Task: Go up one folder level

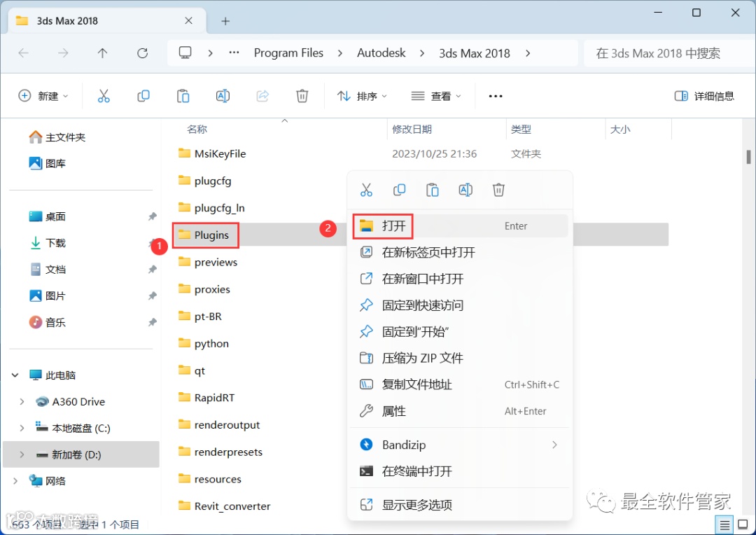Action: point(102,53)
